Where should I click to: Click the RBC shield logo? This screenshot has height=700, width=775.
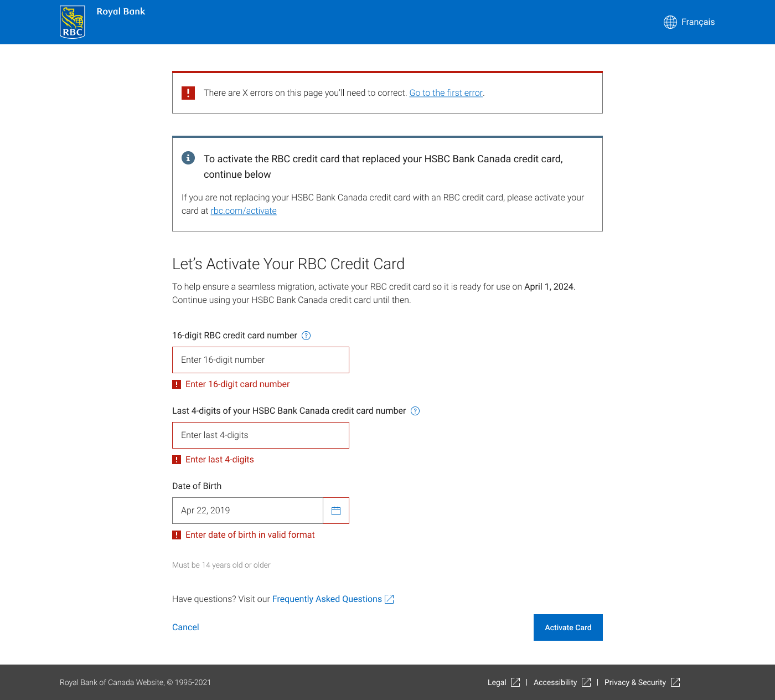tap(73, 22)
